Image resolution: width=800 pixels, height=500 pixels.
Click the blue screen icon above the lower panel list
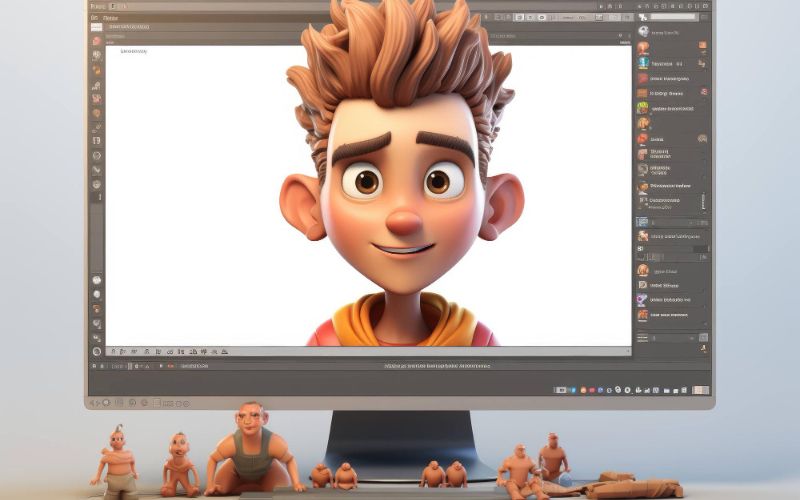(642, 222)
